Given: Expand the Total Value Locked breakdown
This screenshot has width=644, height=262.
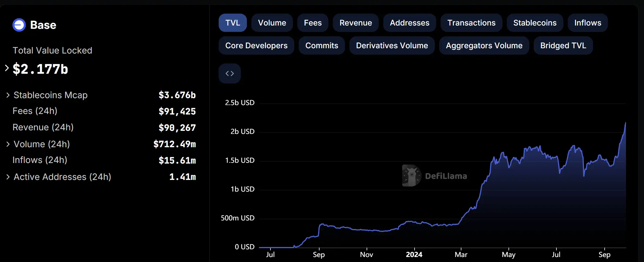Looking at the screenshot, I should click(x=7, y=68).
